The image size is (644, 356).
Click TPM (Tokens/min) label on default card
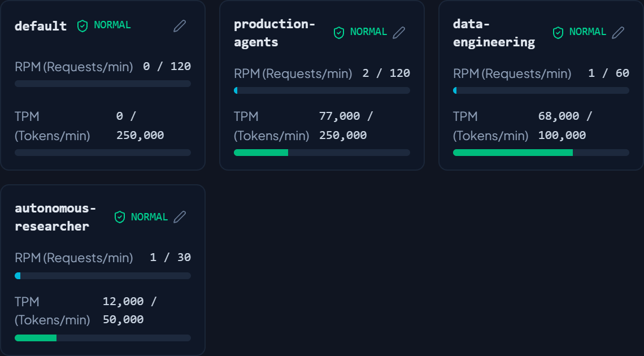[53, 126]
